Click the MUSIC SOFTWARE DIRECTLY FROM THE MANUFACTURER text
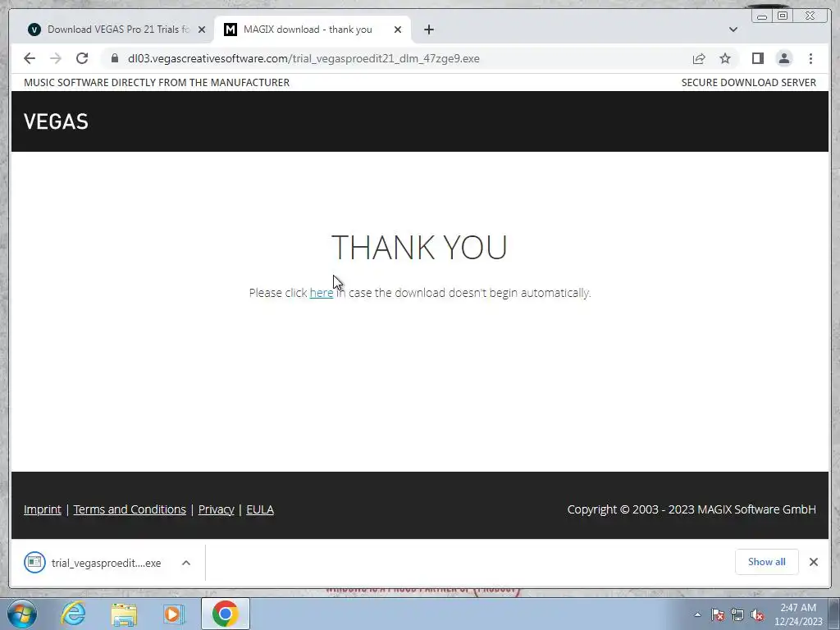The image size is (840, 630). coord(157,83)
